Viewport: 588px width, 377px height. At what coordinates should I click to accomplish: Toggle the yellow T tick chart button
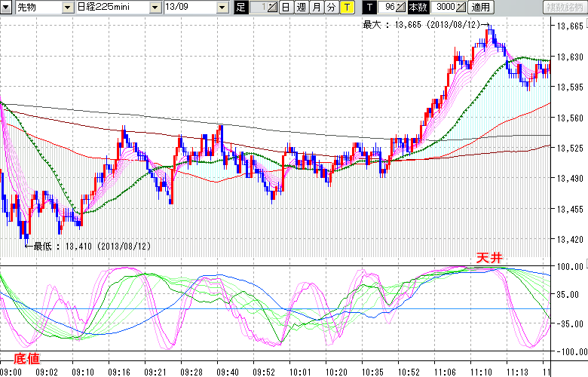[x=346, y=8]
